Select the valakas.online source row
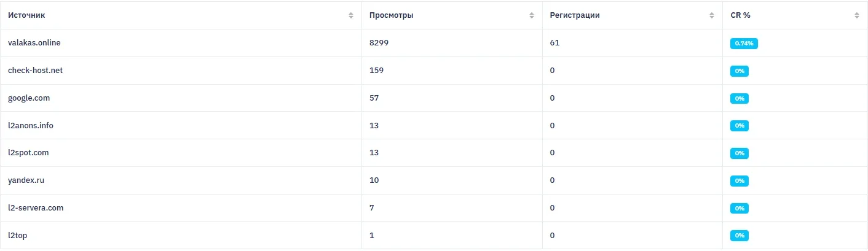The width and height of the screenshot is (868, 251). [x=34, y=43]
